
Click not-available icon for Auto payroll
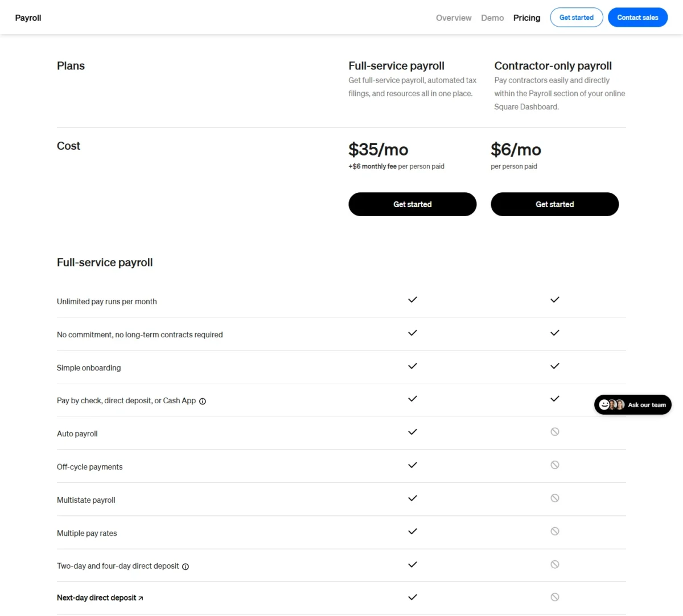coord(555,432)
